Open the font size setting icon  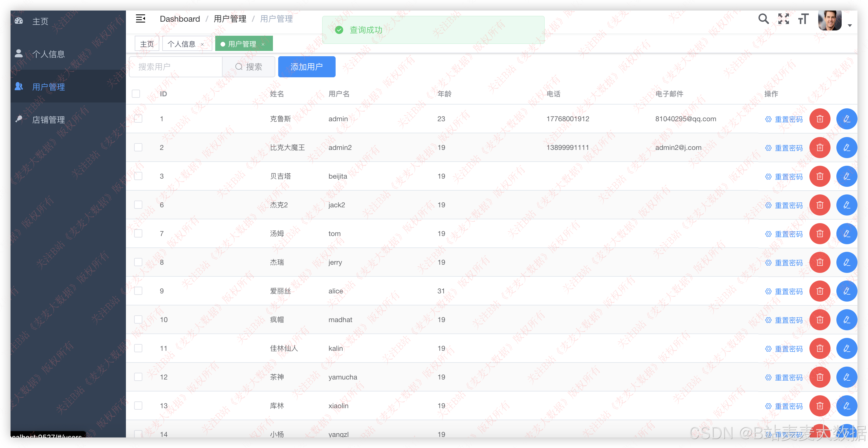803,19
